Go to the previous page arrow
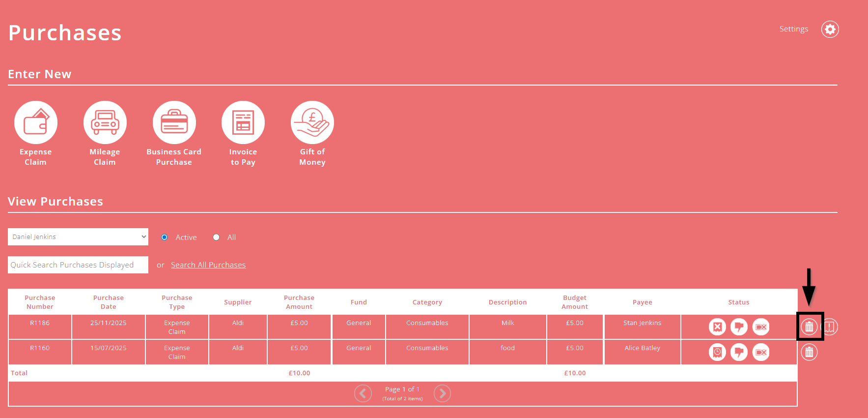This screenshot has height=418, width=868. click(x=363, y=393)
